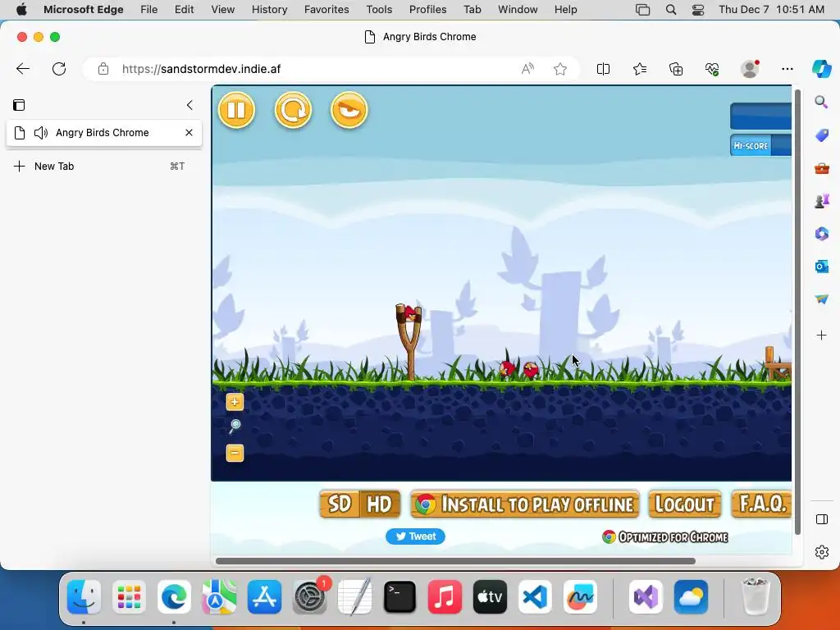Select the Angry Birds Chrome tab
Screen dimensions: 840x630
click(104, 133)
